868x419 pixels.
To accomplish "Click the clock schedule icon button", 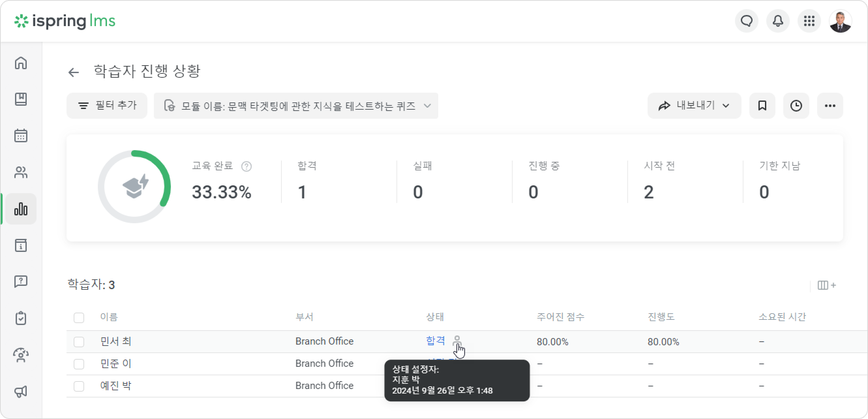I will [796, 106].
